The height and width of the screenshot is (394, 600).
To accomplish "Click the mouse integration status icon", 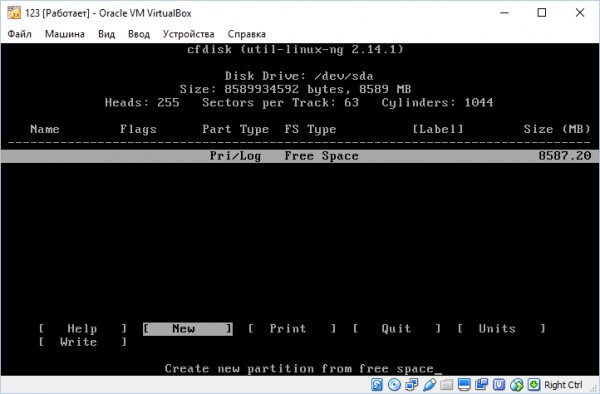I will point(517,384).
